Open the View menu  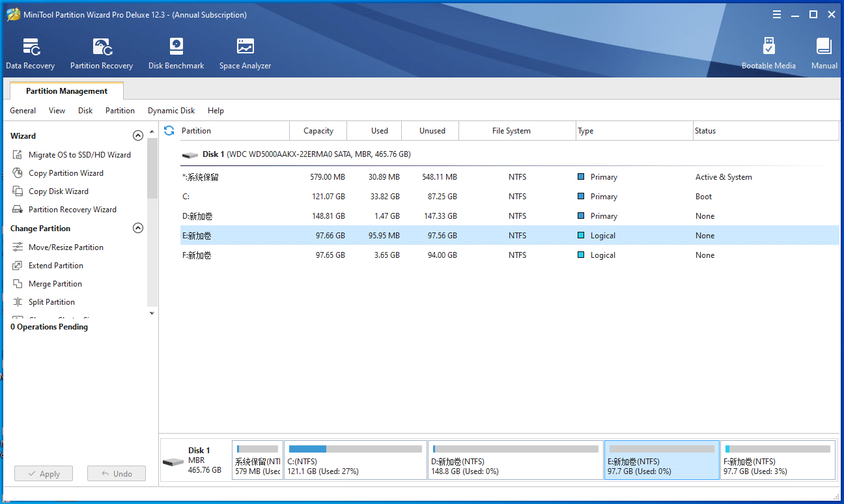pos(57,111)
